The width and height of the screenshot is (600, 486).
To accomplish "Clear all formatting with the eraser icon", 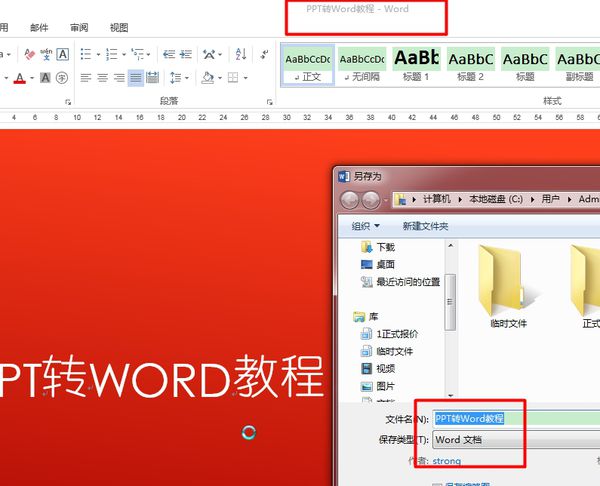I will point(29,54).
